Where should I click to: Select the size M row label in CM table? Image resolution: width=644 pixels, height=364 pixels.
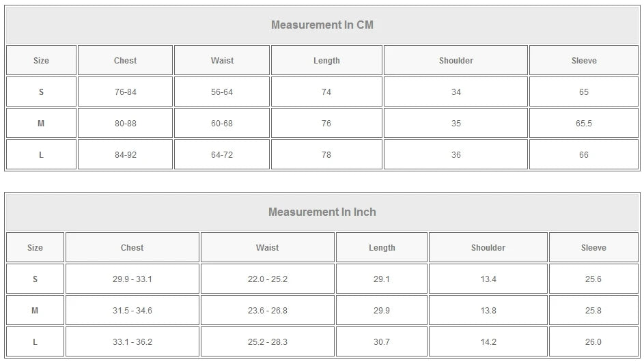(41, 123)
